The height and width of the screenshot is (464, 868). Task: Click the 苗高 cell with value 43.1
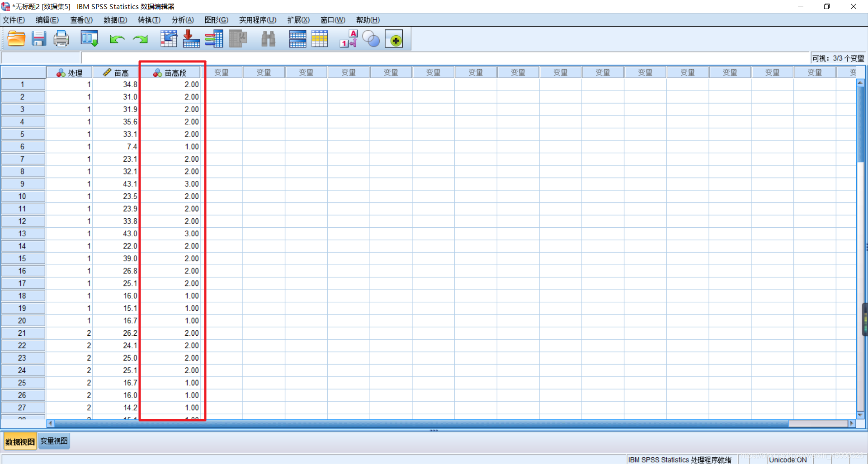click(116, 184)
